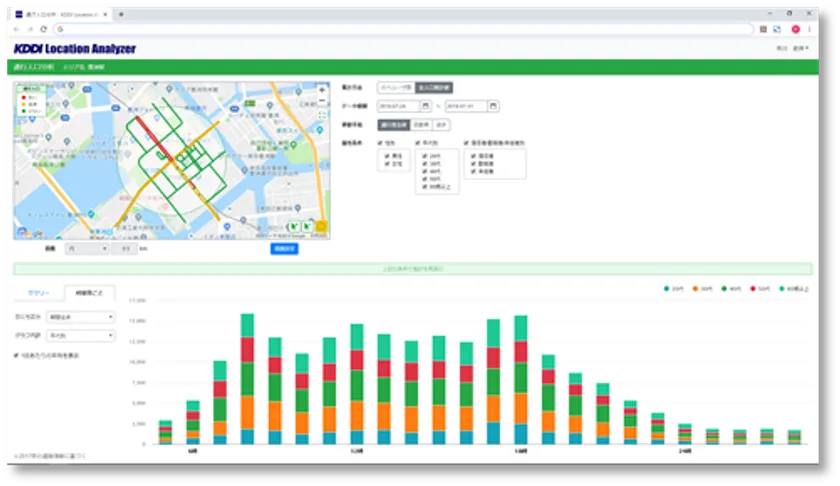
Task: Click the blue button below the map
Action: 284,248
